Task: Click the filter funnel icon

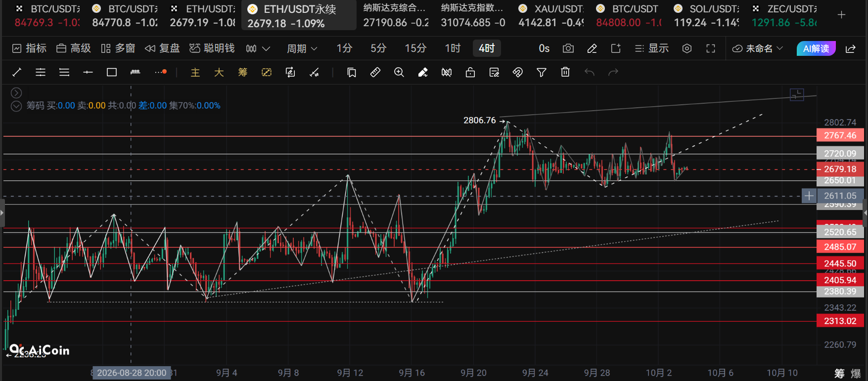Action: coord(542,73)
